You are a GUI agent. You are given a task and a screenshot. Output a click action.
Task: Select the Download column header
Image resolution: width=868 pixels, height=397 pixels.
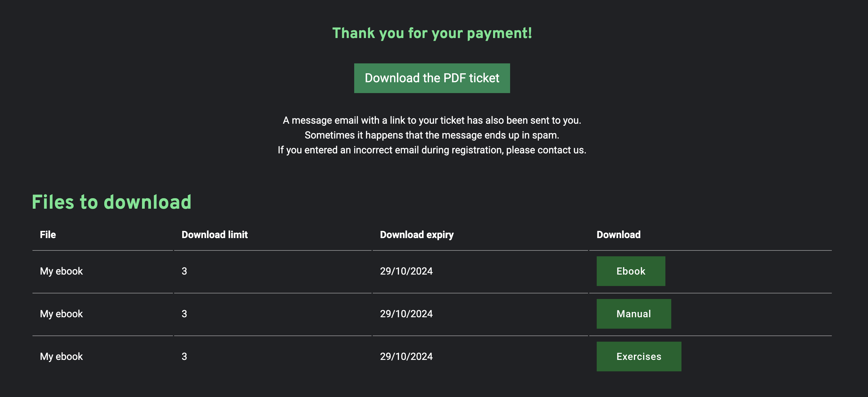point(619,235)
